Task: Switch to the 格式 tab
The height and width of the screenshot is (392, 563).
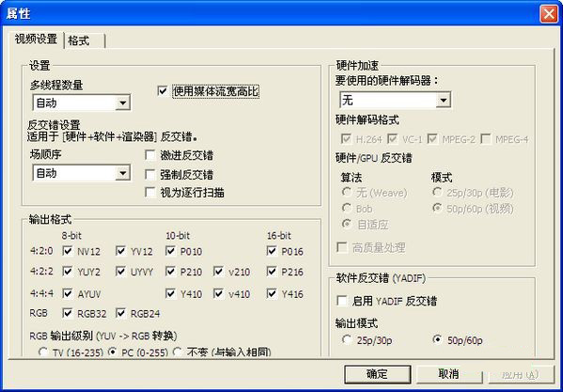Action: click(x=85, y=40)
